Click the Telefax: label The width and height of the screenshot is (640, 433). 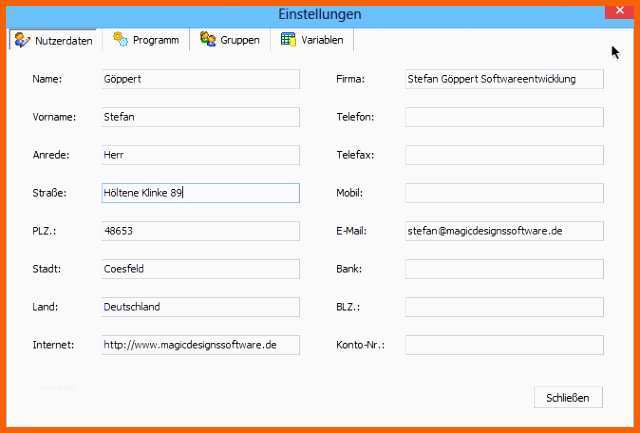[x=355, y=155]
